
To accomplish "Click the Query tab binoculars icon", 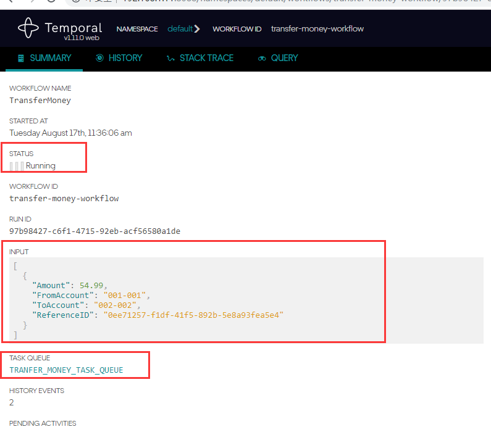I will pyautogui.click(x=262, y=59).
